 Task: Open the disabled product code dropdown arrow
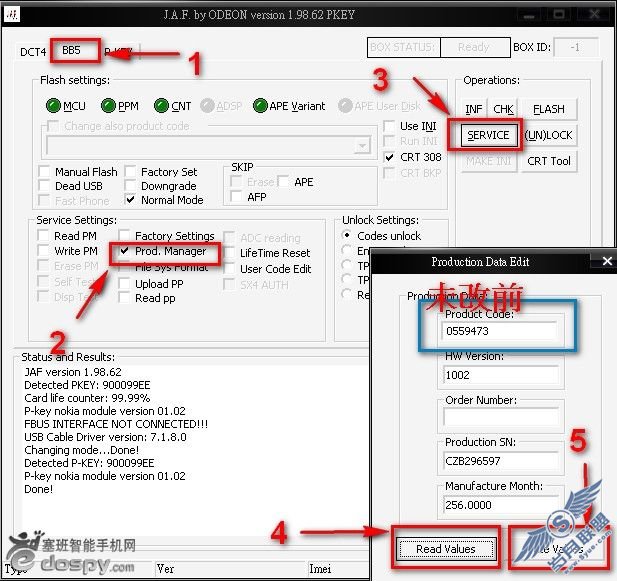point(362,146)
